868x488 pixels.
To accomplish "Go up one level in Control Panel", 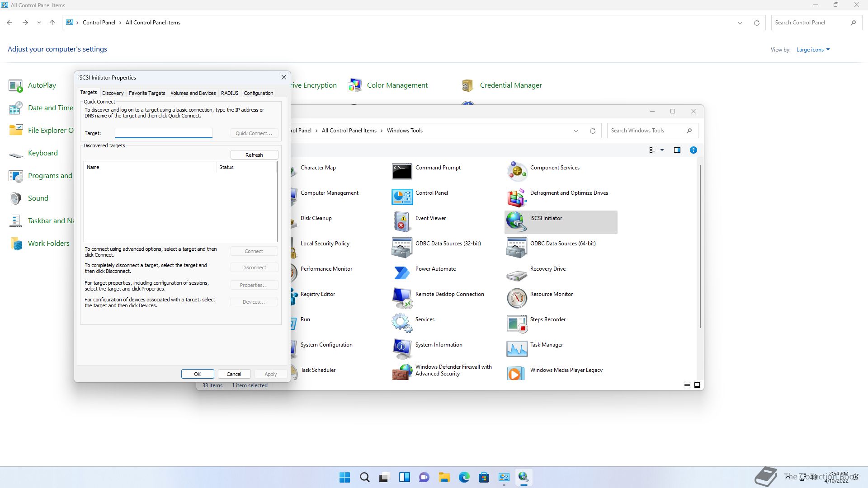I will 52,23.
